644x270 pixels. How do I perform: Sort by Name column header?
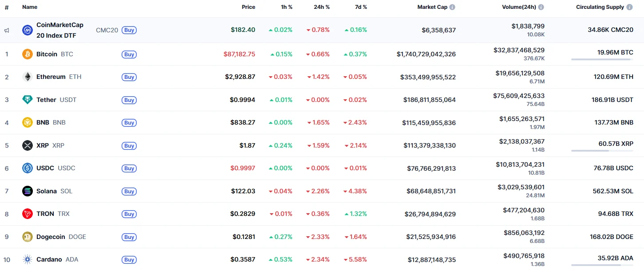coord(30,7)
